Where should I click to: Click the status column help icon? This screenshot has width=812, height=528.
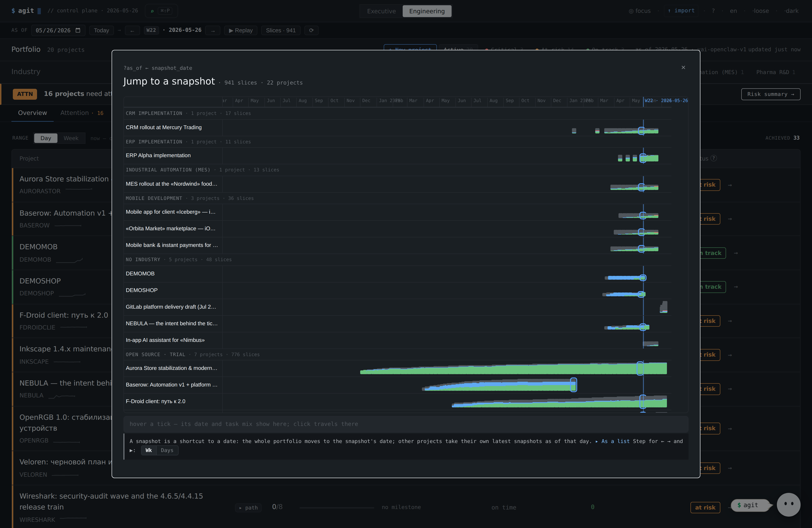point(714,158)
